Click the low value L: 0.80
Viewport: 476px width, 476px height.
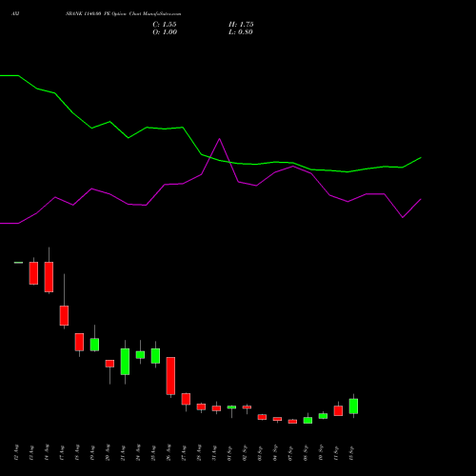coord(241,32)
